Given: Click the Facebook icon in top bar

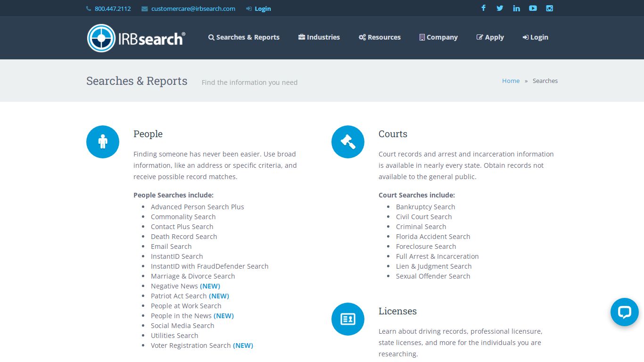Looking at the screenshot, I should click(483, 8).
